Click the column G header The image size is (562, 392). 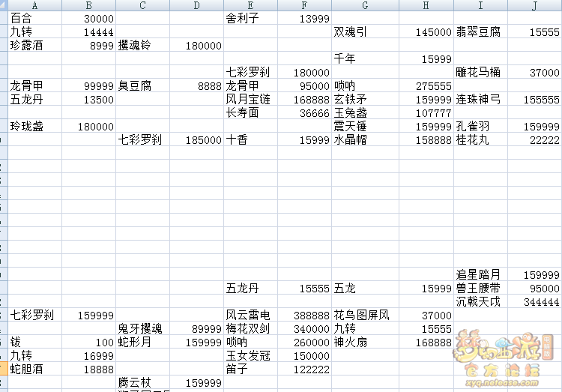point(364,5)
